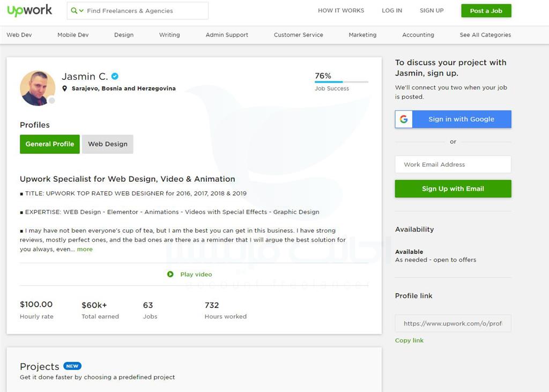Image resolution: width=549 pixels, height=392 pixels.
Task: Click the location pin icon
Action: pyautogui.click(x=64, y=88)
